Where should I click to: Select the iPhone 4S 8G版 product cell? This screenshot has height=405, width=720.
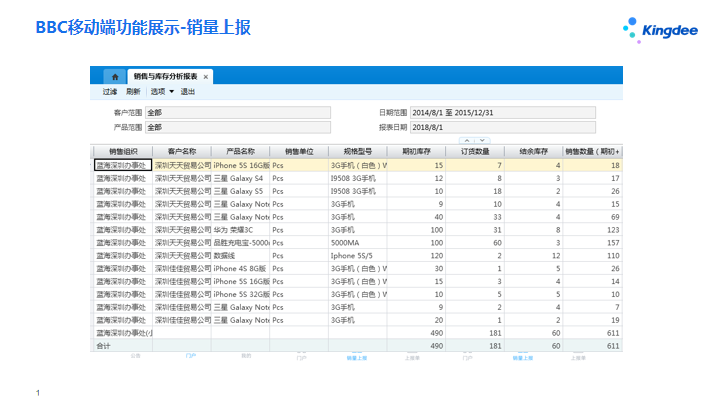[x=241, y=268]
